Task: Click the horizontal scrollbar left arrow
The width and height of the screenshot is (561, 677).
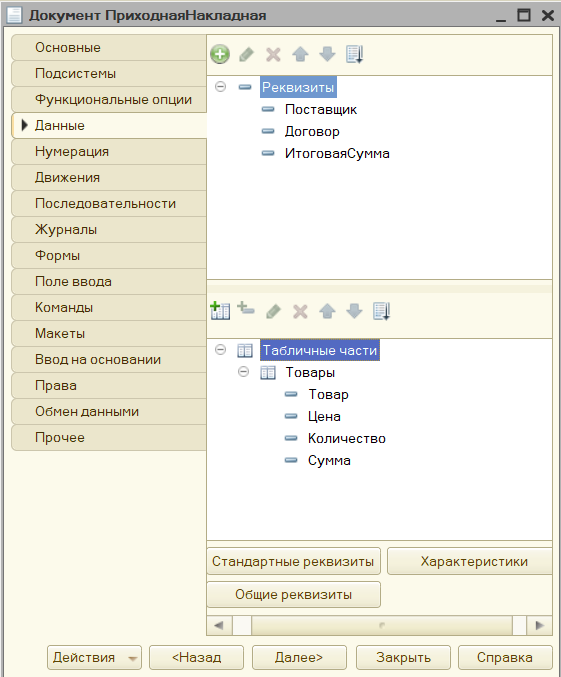Action: pos(219,625)
